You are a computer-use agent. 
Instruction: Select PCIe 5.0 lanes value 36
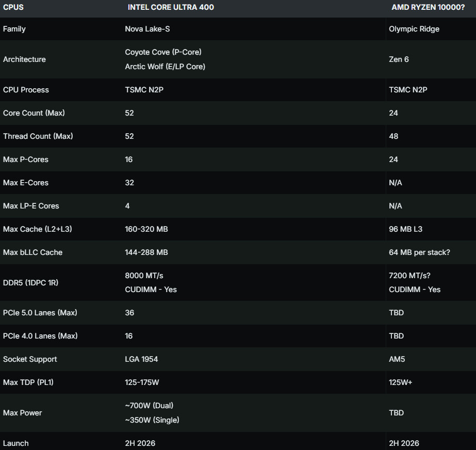(129, 312)
